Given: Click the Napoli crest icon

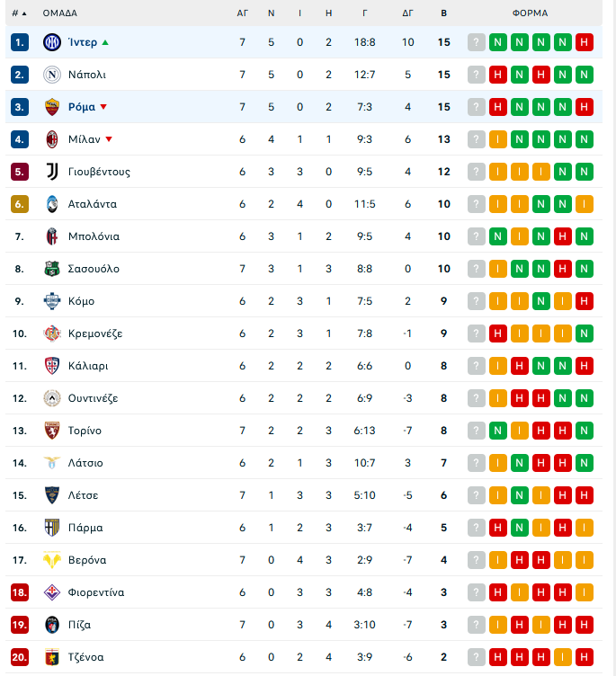Looking at the screenshot, I should point(51,75).
